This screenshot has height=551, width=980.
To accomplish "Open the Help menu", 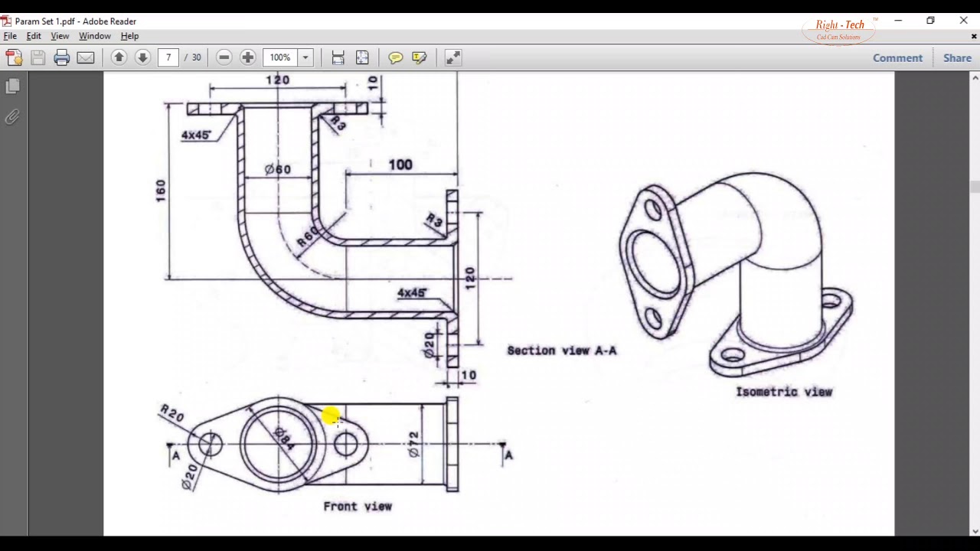I will 129,36.
